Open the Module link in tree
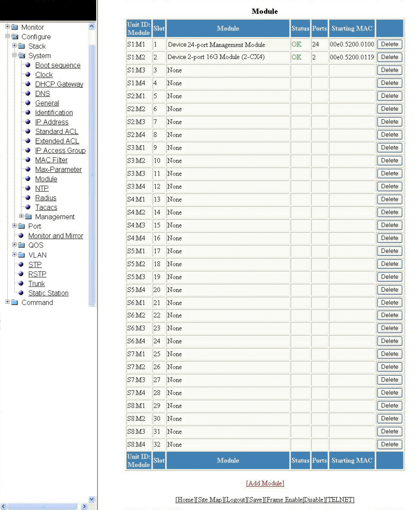The height and width of the screenshot is (510, 420). tap(46, 179)
